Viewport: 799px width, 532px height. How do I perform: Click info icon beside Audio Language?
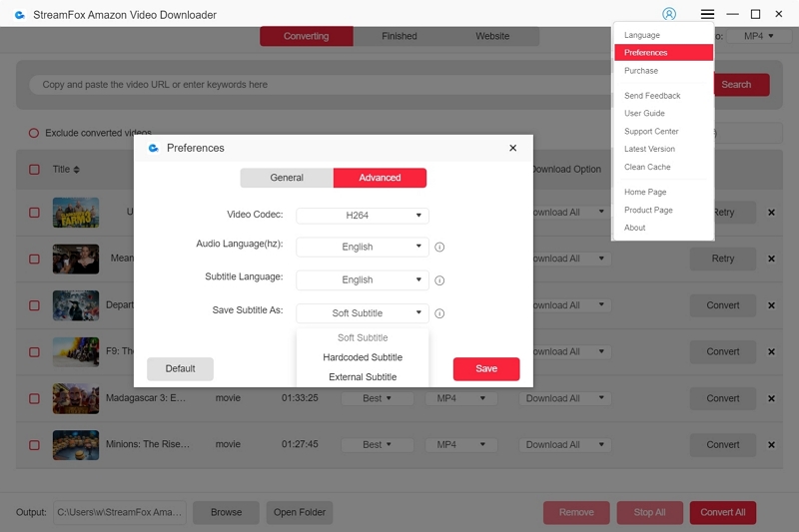439,247
